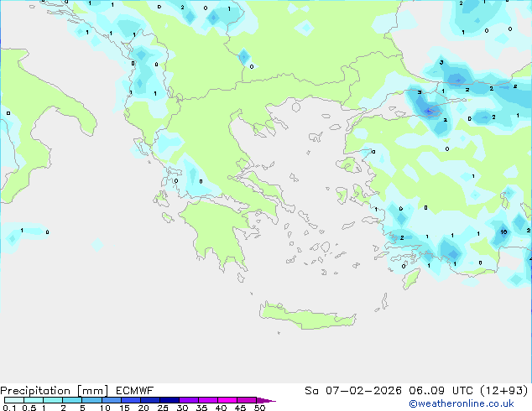The height and width of the screenshot is (411, 532).
Task: Click the legend swatch for 15–20 mm
Action: 130,400
